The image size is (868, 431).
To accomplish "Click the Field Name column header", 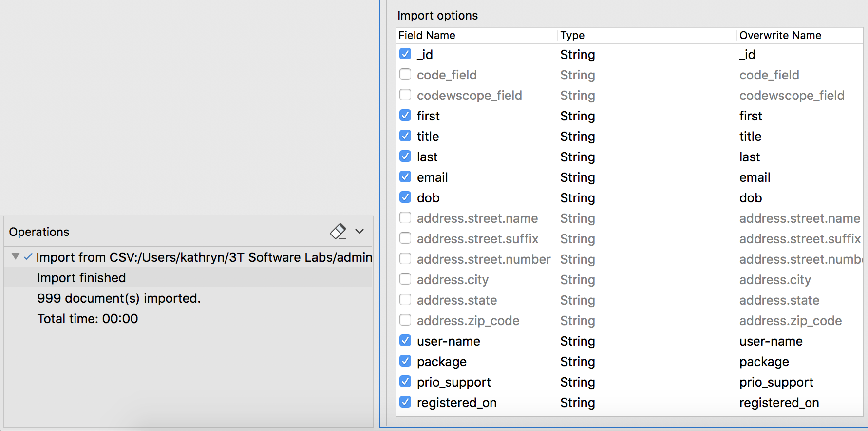I will 427,35.
